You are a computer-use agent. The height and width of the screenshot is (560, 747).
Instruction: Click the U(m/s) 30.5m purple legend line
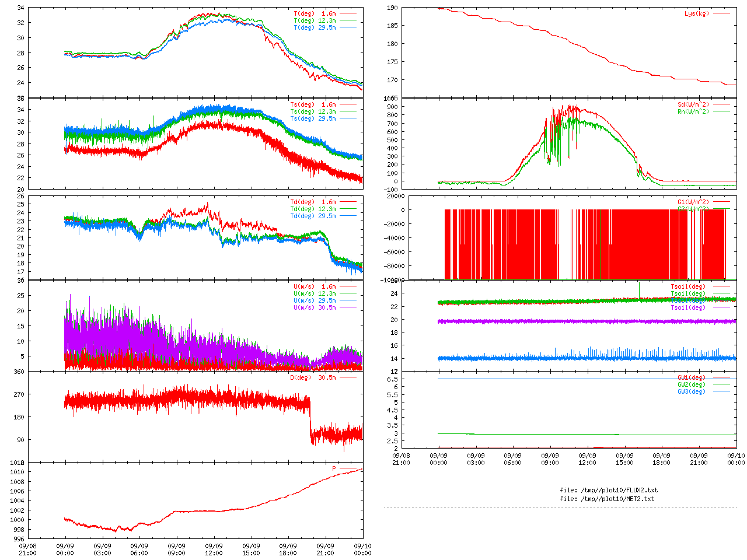348,307
